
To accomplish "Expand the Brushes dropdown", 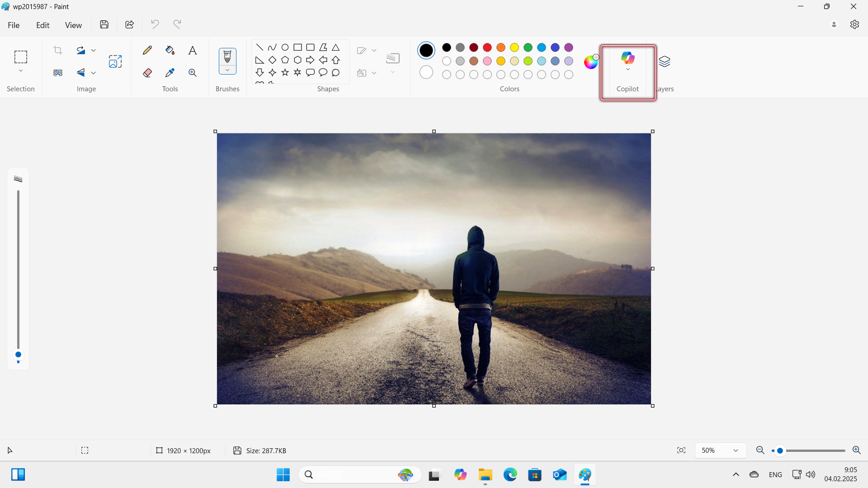I will coord(227,71).
